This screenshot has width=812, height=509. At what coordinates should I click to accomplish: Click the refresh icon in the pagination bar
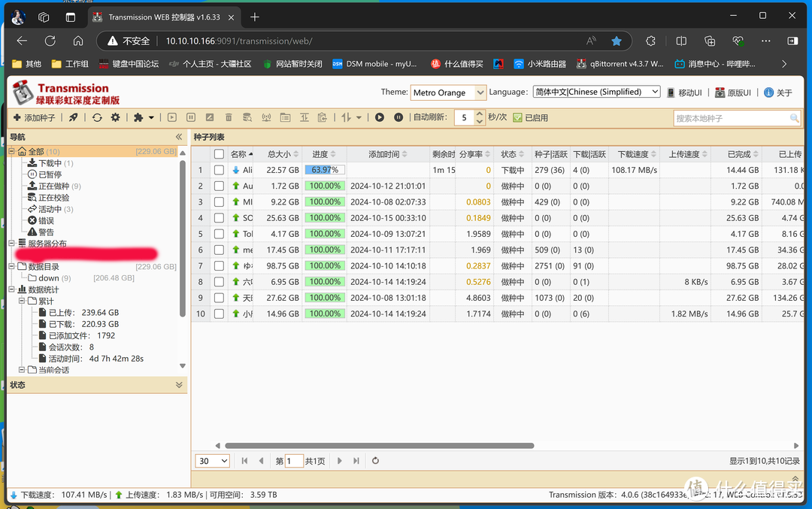tap(376, 461)
